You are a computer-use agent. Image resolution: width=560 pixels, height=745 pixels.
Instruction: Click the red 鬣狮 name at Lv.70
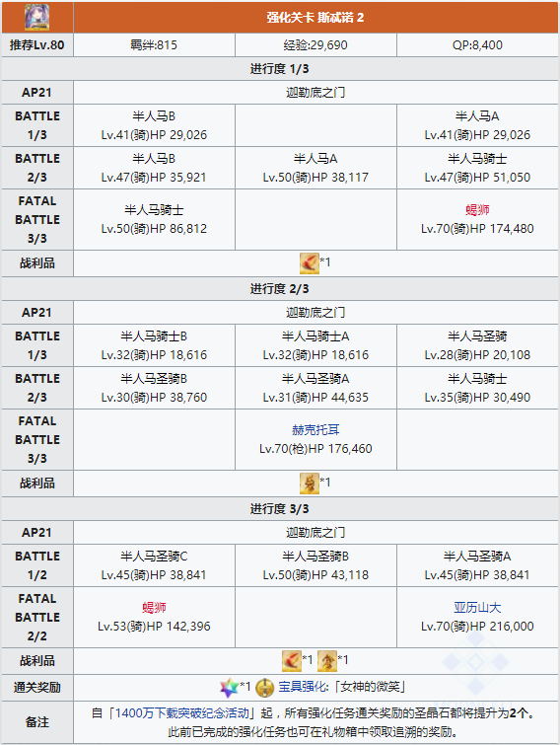coord(477,210)
